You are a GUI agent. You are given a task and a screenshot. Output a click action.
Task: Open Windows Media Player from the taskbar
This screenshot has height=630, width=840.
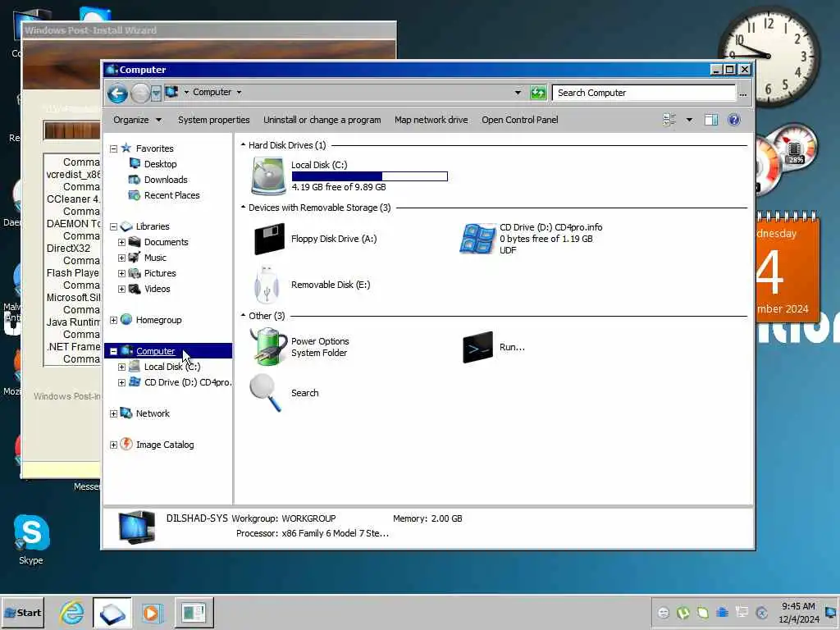[x=152, y=613]
